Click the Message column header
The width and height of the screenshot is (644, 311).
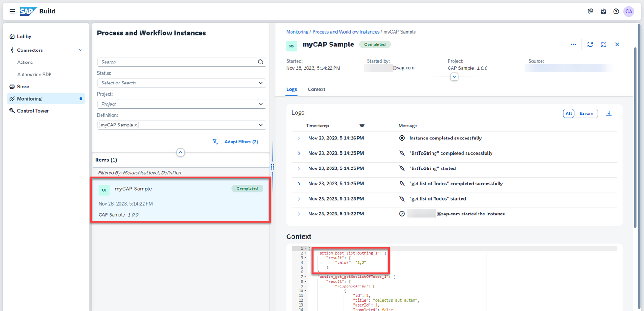[408, 126]
